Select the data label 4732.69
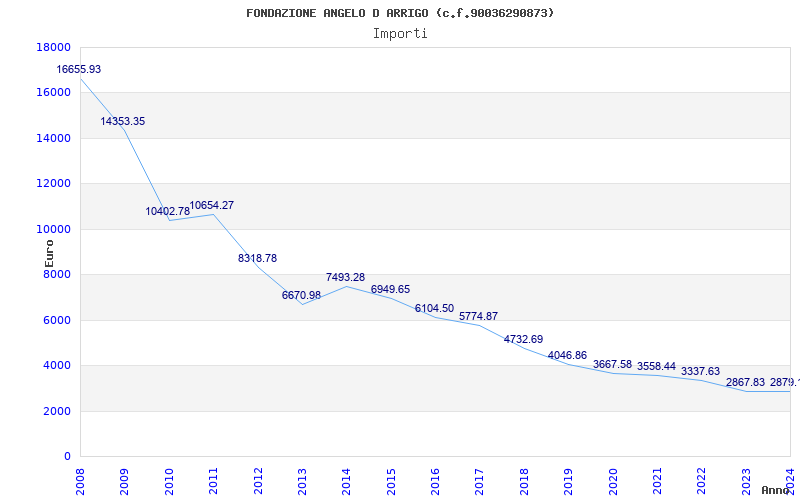800x500 pixels. point(523,340)
